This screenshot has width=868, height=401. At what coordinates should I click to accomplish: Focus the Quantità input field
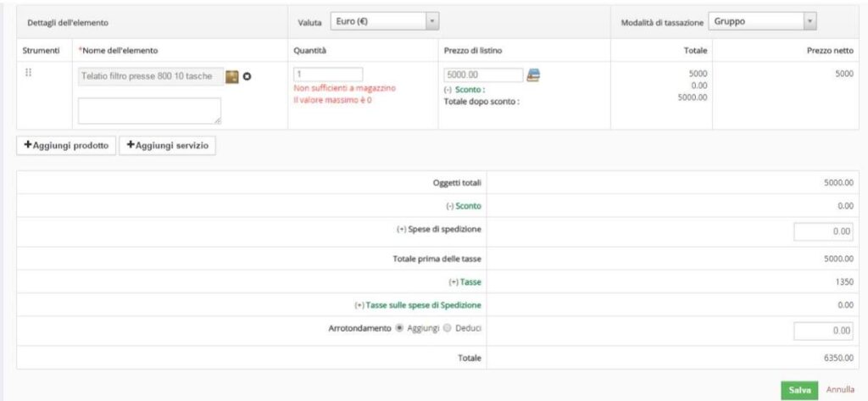coord(328,75)
